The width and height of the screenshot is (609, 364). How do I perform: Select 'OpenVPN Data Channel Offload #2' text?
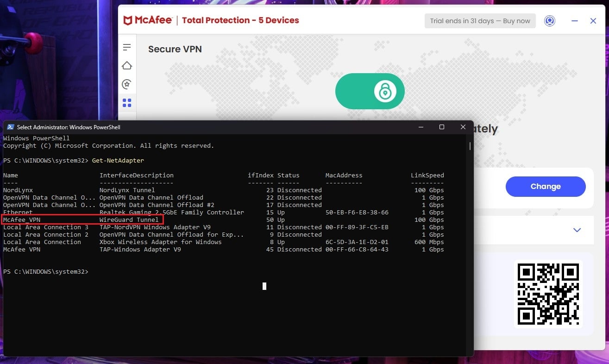pyautogui.click(x=157, y=205)
